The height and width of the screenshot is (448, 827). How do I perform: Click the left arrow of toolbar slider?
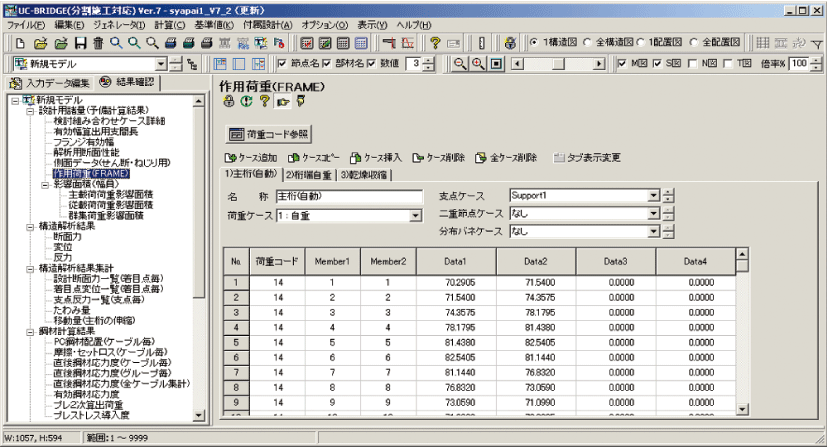[518, 64]
